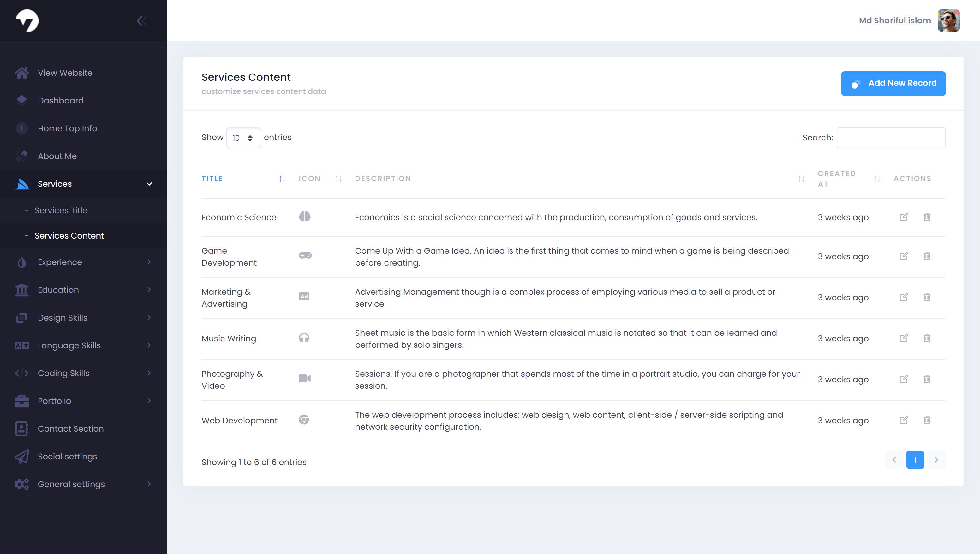The height and width of the screenshot is (554, 980).
Task: Click the edit icon for Music Writing
Action: click(x=904, y=338)
